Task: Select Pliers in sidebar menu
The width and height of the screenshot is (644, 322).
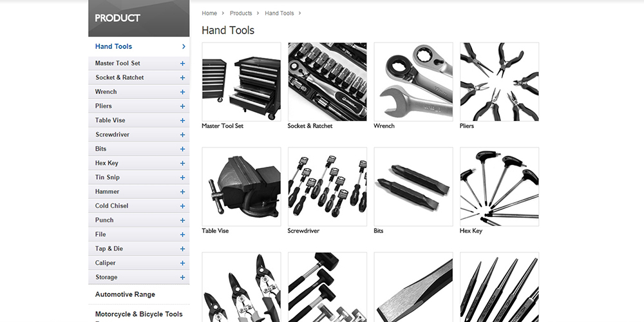Action: (x=104, y=106)
